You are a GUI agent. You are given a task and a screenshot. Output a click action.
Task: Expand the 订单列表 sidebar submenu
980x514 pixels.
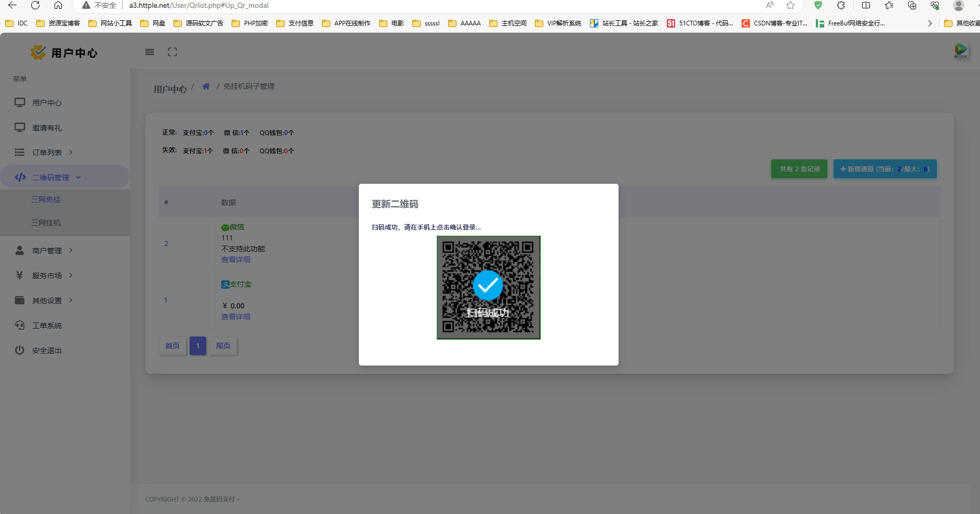pos(65,153)
